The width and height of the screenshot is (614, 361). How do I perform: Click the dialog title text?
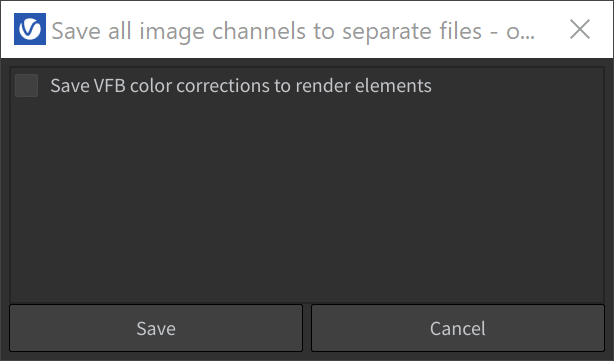[x=293, y=31]
